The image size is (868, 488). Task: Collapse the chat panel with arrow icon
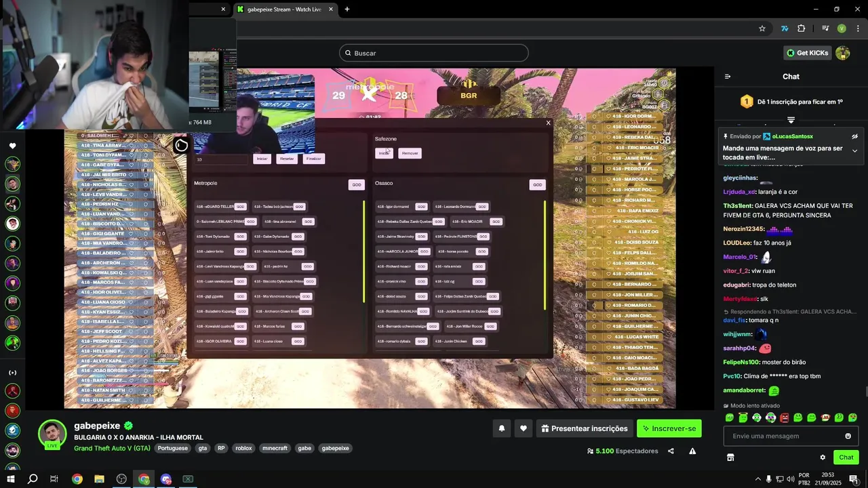pos(728,77)
